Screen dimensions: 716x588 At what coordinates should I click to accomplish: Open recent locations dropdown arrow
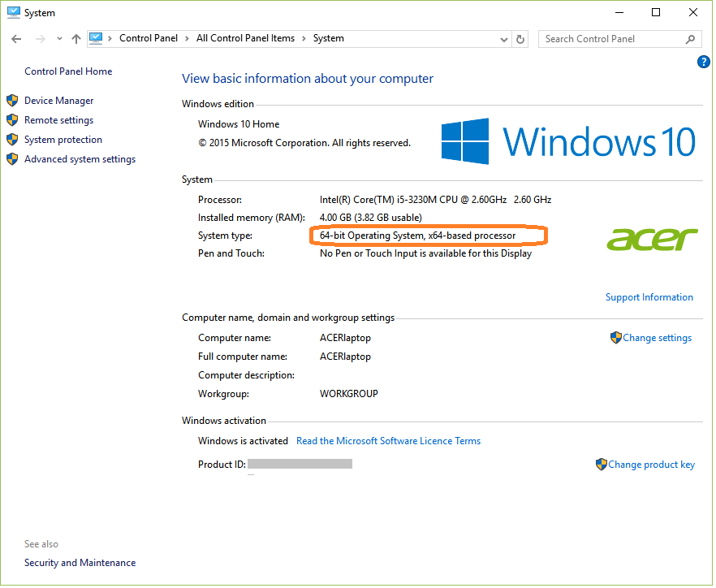tap(59, 39)
